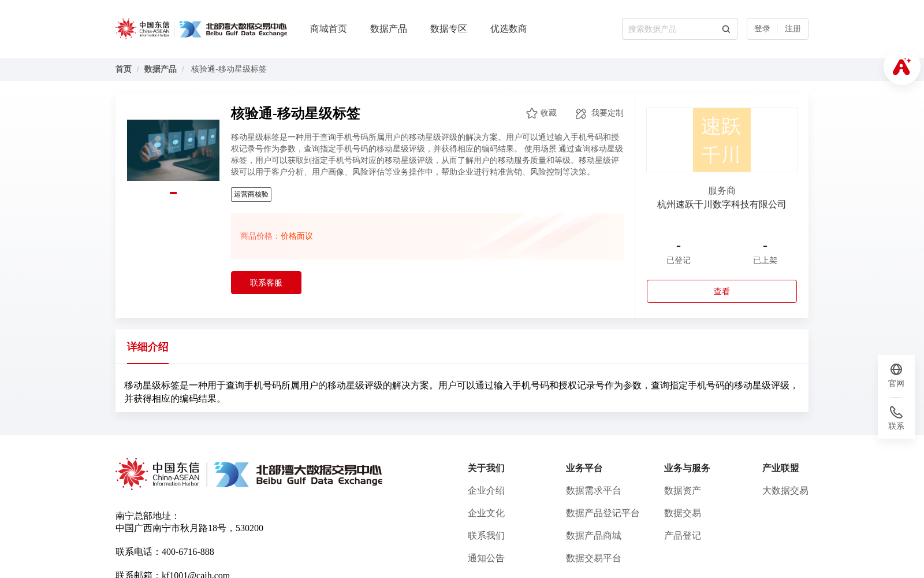
Task: Click the China-ASEAN Information Harbor header logo
Action: (143, 29)
